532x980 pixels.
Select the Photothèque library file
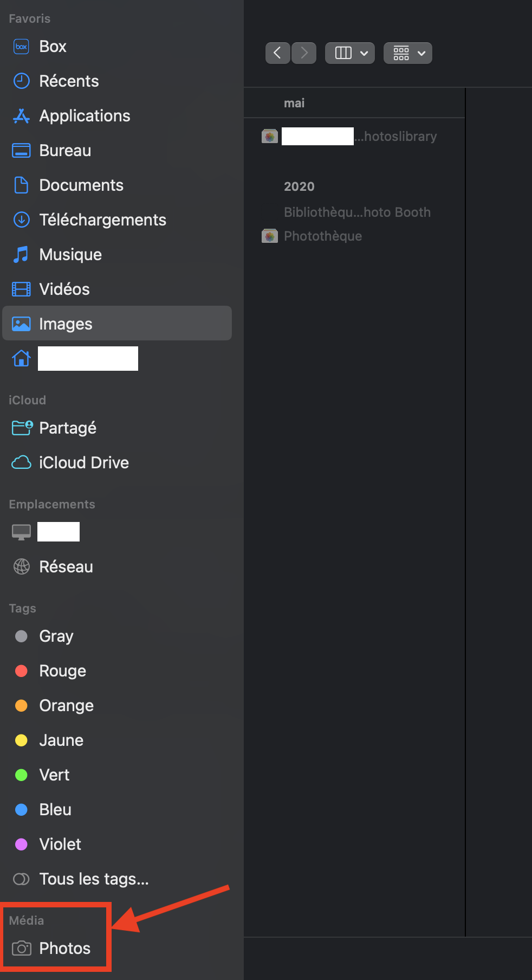(x=323, y=236)
